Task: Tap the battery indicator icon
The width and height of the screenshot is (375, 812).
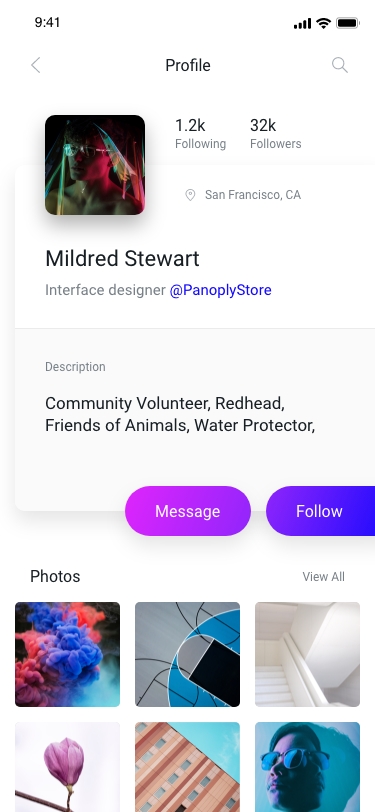Action: coord(348,23)
